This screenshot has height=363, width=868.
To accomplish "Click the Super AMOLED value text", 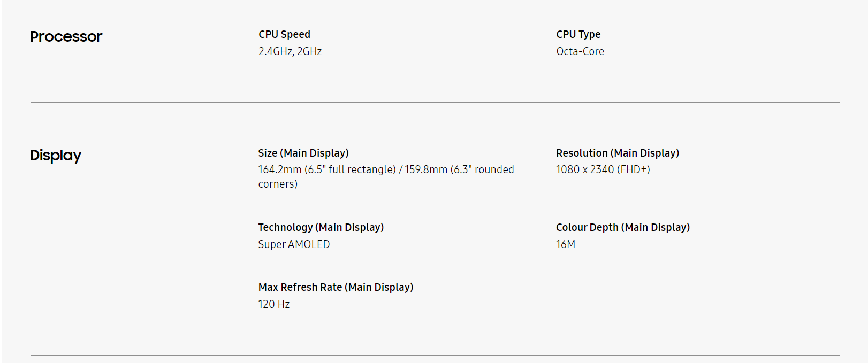I will (294, 244).
